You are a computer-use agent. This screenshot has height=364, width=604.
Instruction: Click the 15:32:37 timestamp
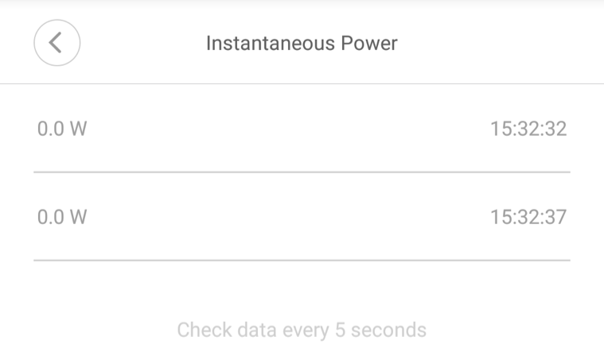(x=528, y=217)
